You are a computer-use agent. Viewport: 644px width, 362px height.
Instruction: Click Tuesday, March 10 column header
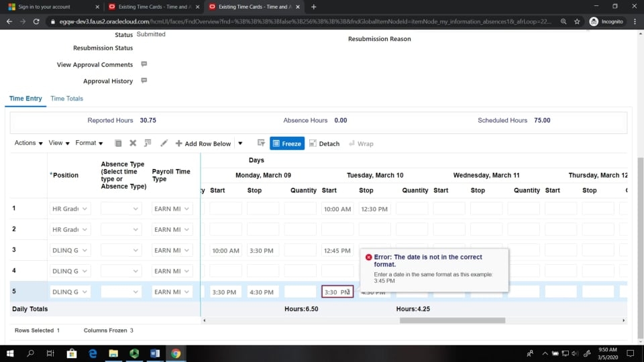click(x=375, y=175)
